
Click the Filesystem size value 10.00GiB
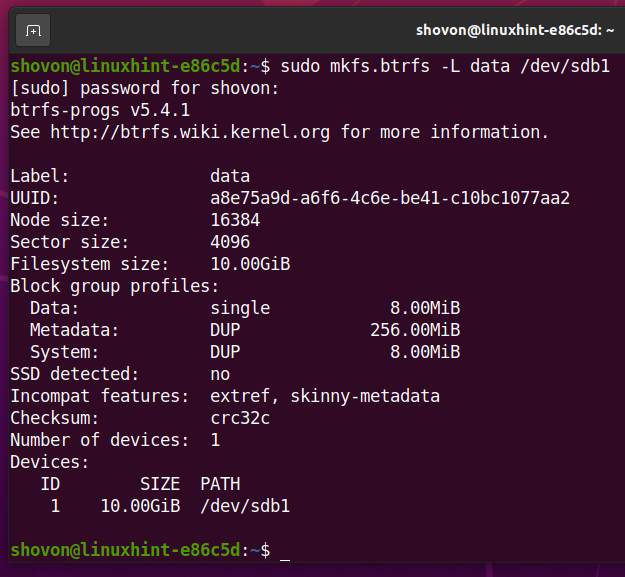[x=250, y=264]
